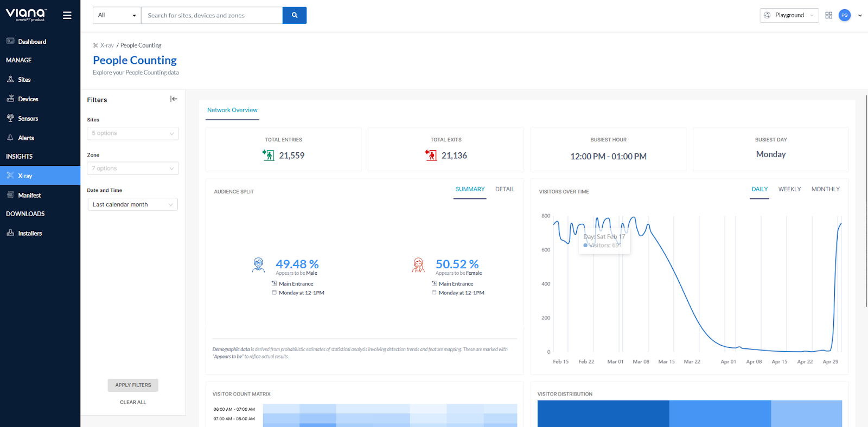Click the blue search magnifier button

(x=295, y=15)
